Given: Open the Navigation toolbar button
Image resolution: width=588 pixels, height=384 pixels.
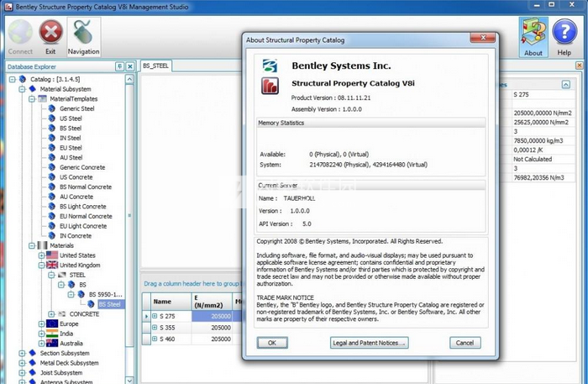Looking at the screenshot, I should point(84,37).
